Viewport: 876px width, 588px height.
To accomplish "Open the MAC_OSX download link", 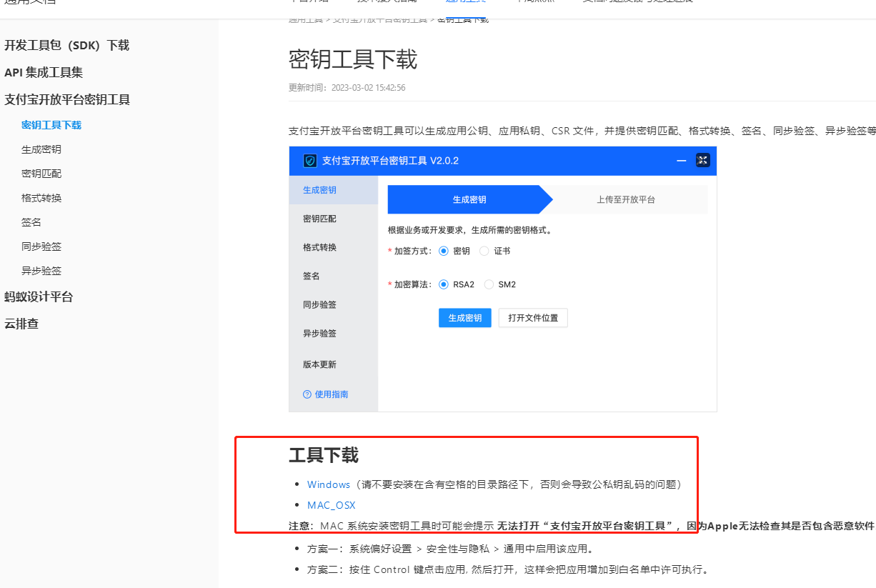I will point(331,504).
